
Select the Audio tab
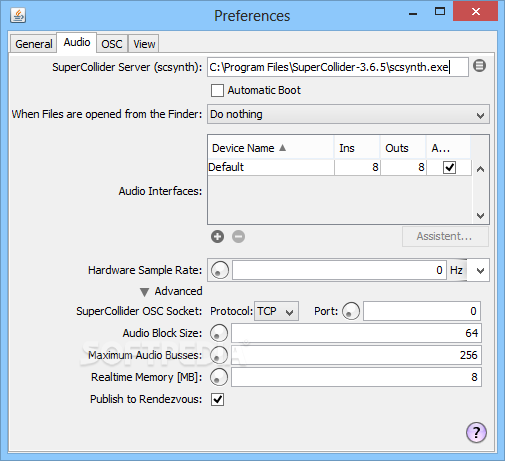click(77, 42)
